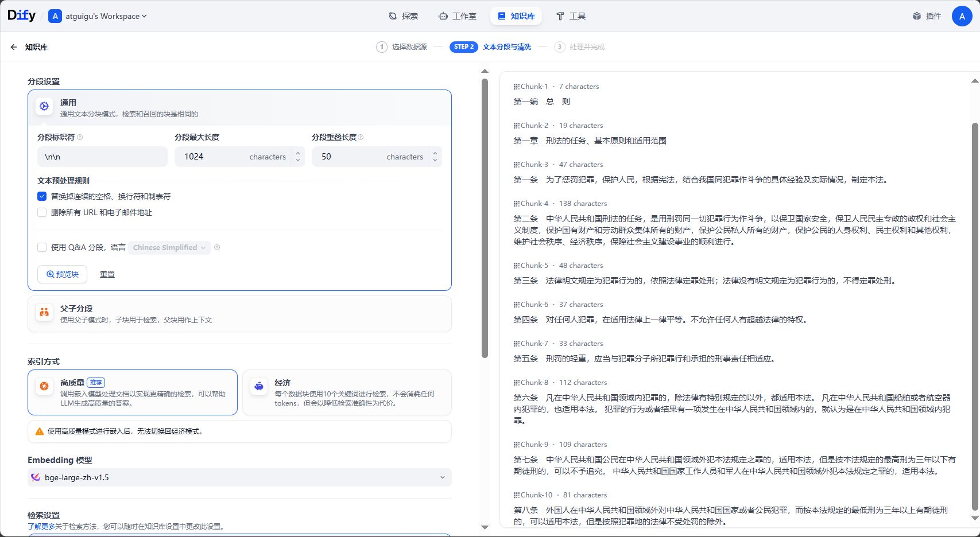Click the 预览块 preview button
The image size is (980, 537).
pyautogui.click(x=62, y=274)
